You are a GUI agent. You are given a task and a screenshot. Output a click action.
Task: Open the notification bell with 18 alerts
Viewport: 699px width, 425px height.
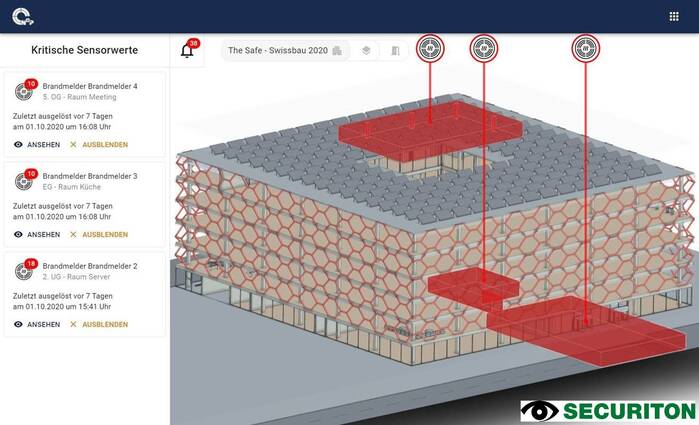[x=187, y=51]
